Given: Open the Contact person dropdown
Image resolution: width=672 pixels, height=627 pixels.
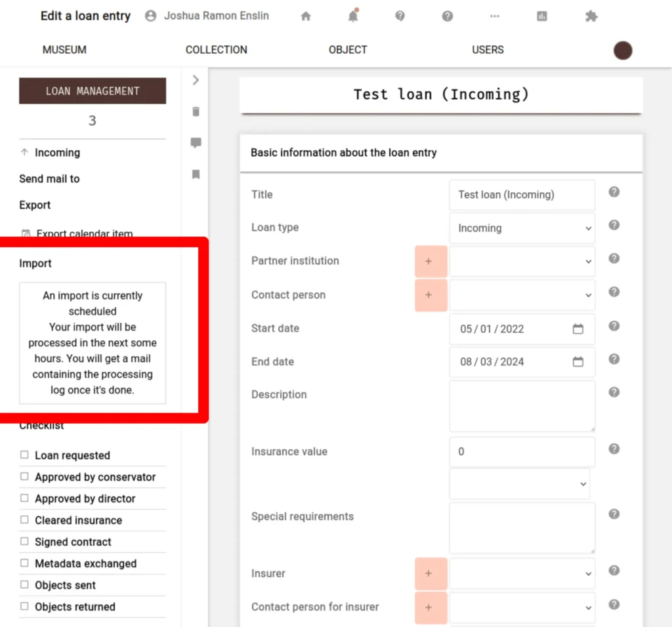Looking at the screenshot, I should click(522, 294).
